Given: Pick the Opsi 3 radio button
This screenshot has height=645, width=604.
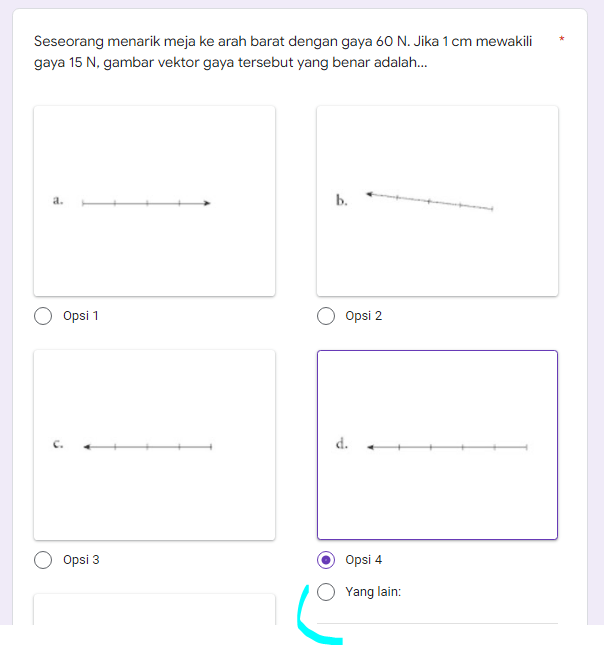Looking at the screenshot, I should click(x=43, y=560).
